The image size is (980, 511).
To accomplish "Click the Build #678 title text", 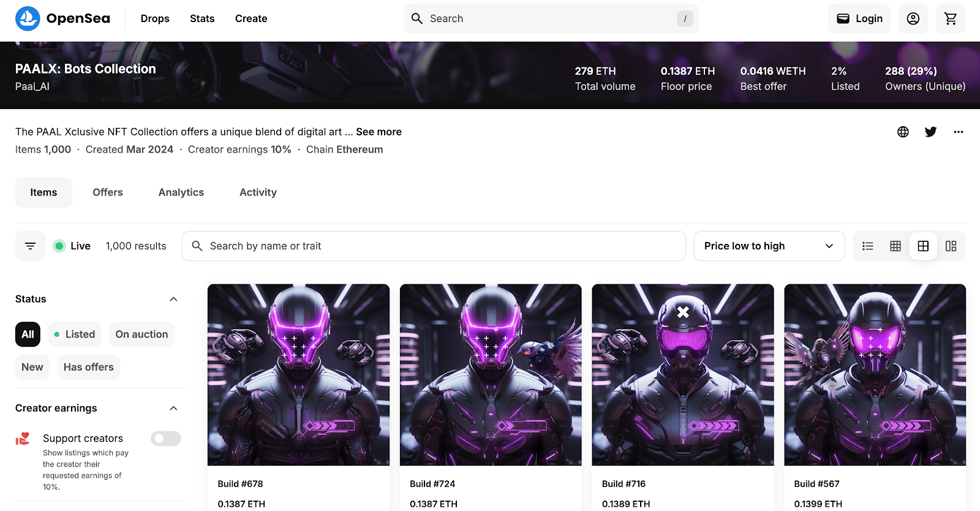I will tap(240, 483).
